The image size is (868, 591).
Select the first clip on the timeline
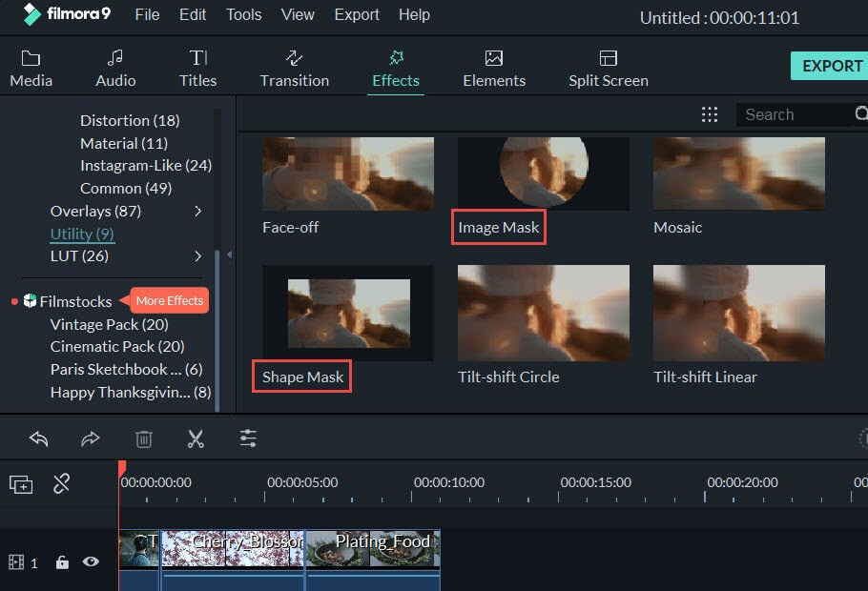139,560
